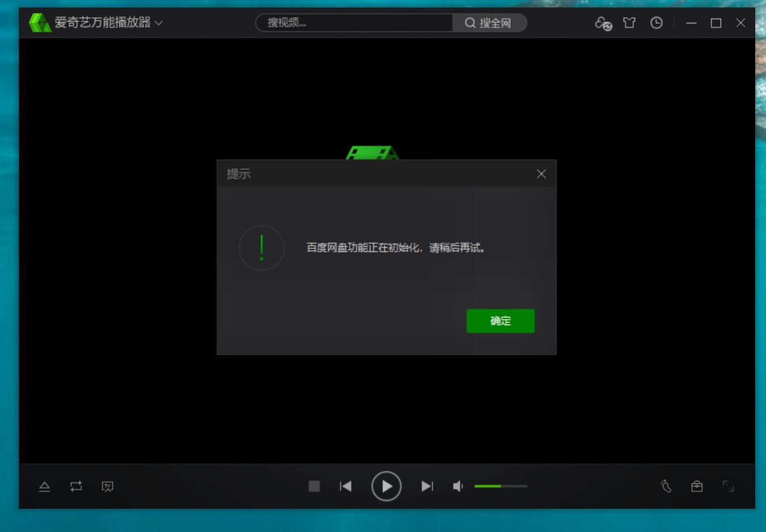Click the screen cast icon at bottom left

[107, 486]
